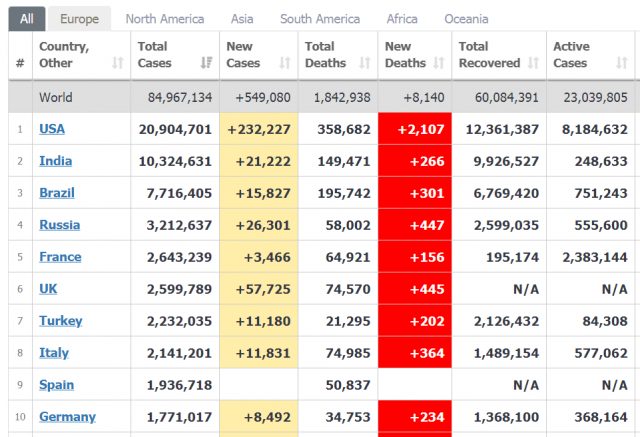
Task: Select World total deaths 1,842,938
Action: pyautogui.click(x=342, y=98)
